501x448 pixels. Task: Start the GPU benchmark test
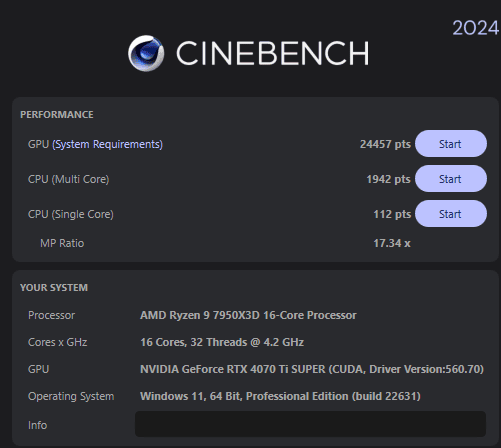(x=451, y=144)
